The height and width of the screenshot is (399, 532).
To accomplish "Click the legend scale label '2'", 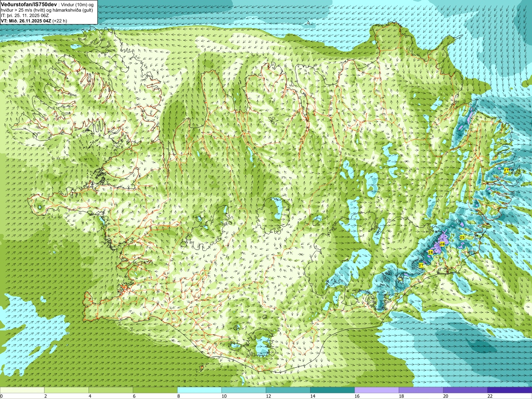I will point(46,396).
